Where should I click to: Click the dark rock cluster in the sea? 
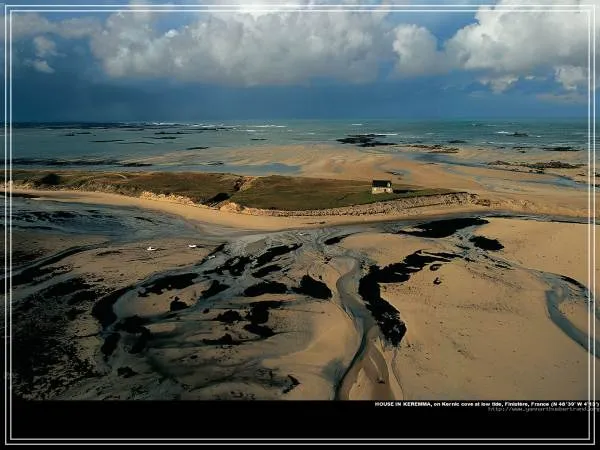[x=364, y=140]
